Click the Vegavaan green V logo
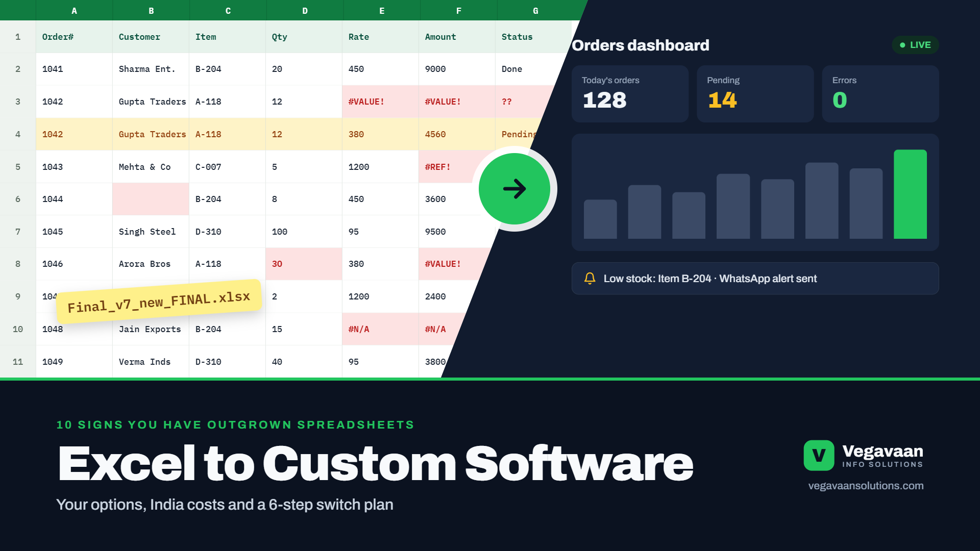The image size is (980, 551). (x=819, y=455)
